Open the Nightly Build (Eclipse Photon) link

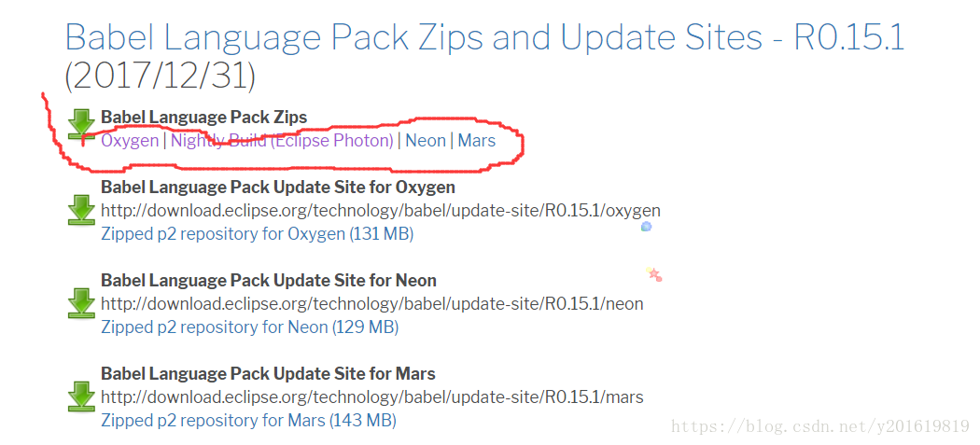[x=282, y=141]
